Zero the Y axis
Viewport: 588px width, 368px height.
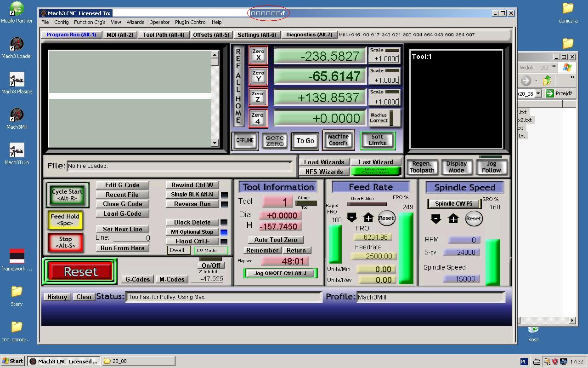pyautogui.click(x=258, y=76)
